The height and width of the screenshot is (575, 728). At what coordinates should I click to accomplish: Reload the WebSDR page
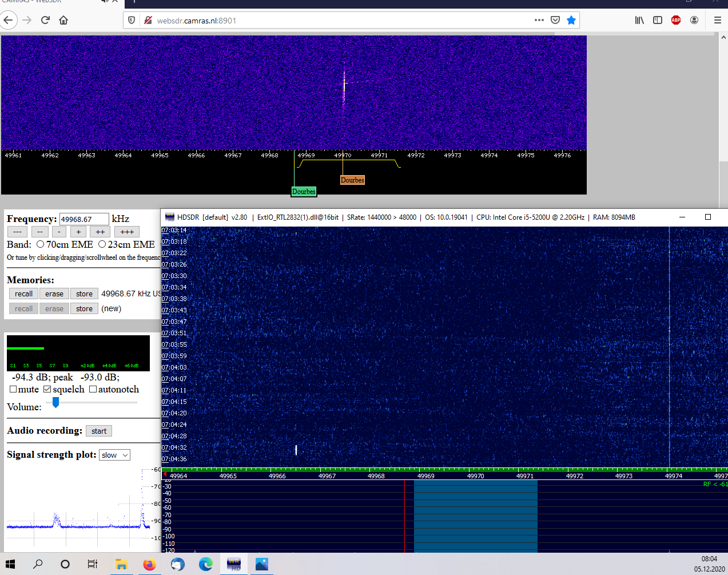[x=45, y=20]
